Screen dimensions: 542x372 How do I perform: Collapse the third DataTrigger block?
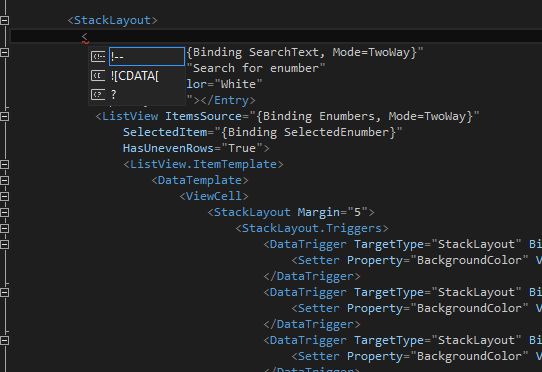click(4, 340)
